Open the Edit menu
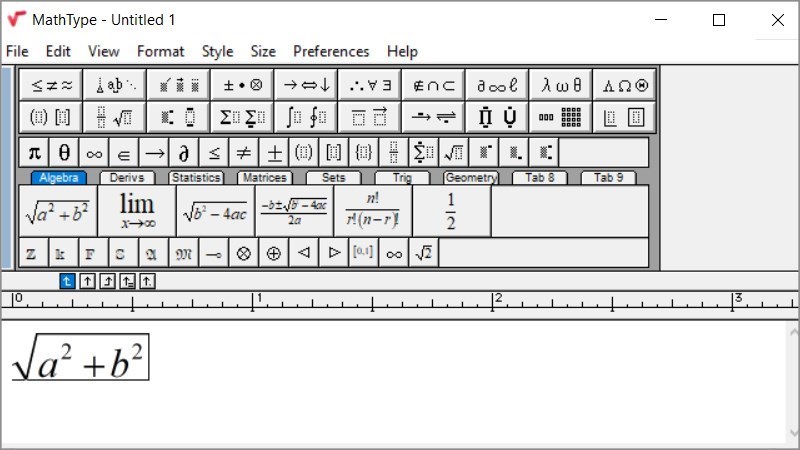Viewport: 800px width, 450px height. [x=58, y=52]
